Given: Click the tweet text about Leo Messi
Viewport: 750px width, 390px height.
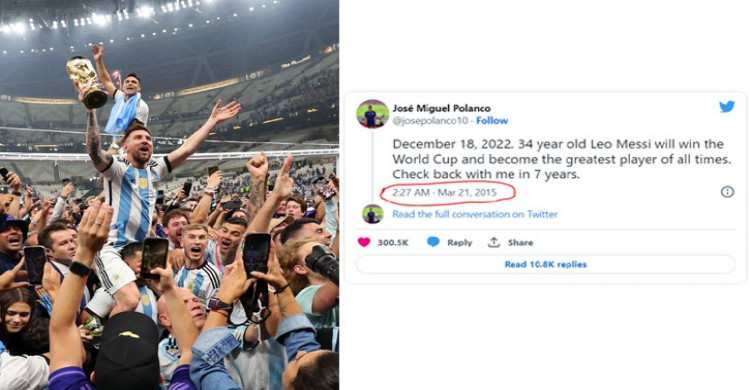Looking at the screenshot, I should point(562,159).
